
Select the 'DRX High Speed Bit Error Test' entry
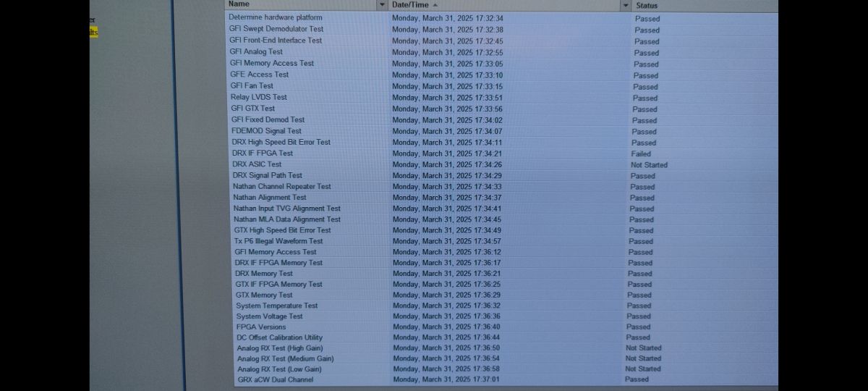point(281,142)
